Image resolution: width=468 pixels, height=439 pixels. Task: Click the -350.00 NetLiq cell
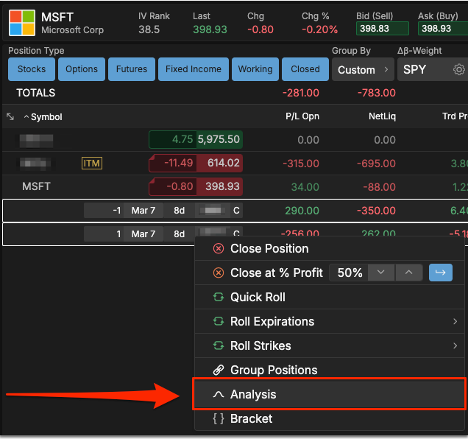click(x=376, y=211)
